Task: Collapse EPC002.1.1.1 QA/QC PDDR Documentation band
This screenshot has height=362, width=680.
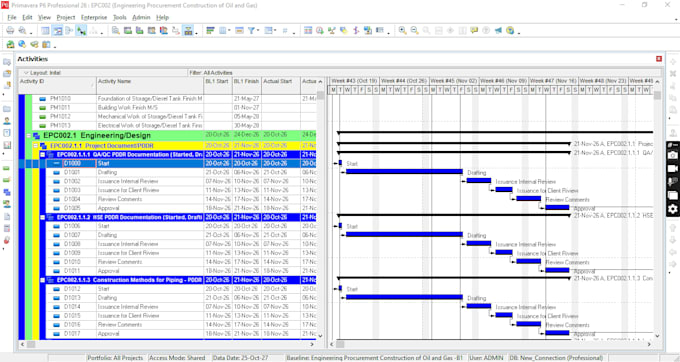Action: (42, 155)
